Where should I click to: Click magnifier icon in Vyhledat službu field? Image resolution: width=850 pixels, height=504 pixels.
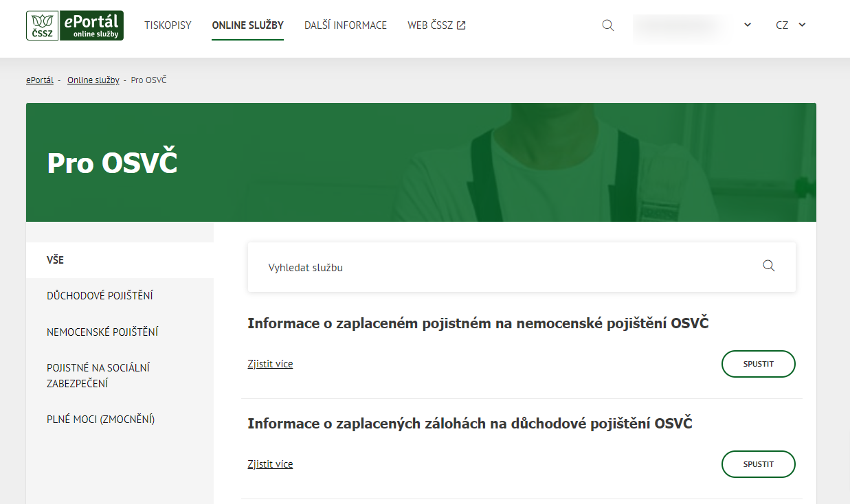click(x=768, y=266)
